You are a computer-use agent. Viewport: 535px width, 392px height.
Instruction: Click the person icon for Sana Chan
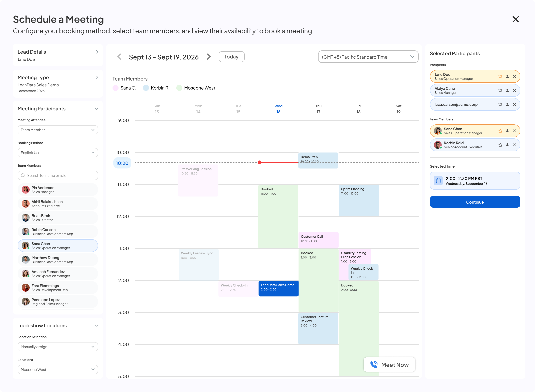click(507, 131)
